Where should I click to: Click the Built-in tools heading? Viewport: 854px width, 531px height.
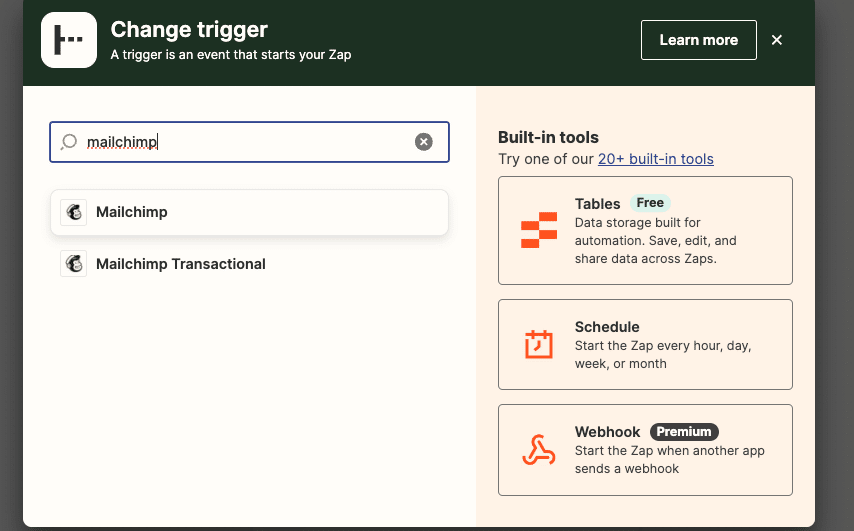click(x=548, y=137)
